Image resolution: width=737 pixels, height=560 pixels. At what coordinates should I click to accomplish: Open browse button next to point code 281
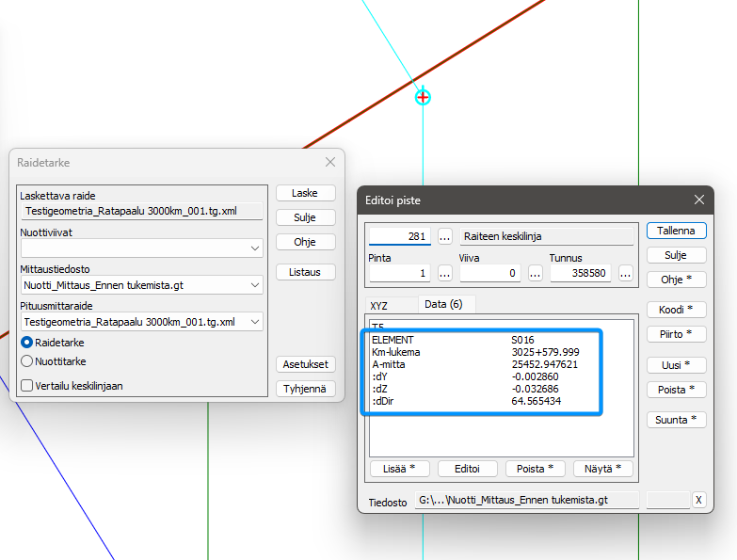[445, 236]
